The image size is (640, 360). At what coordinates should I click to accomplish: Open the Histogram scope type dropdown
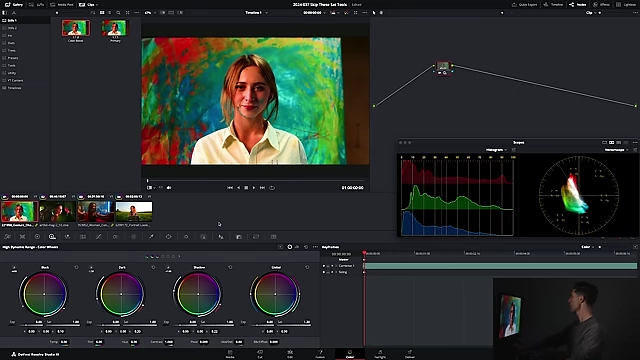click(x=496, y=150)
